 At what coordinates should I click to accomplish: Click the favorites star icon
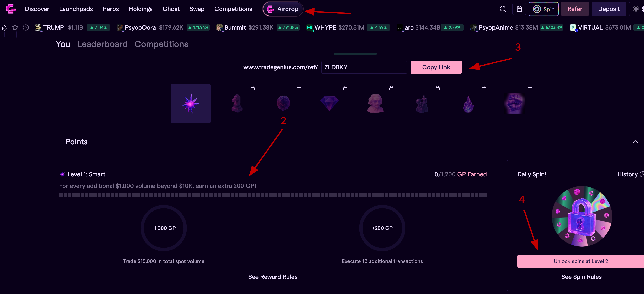point(15,27)
